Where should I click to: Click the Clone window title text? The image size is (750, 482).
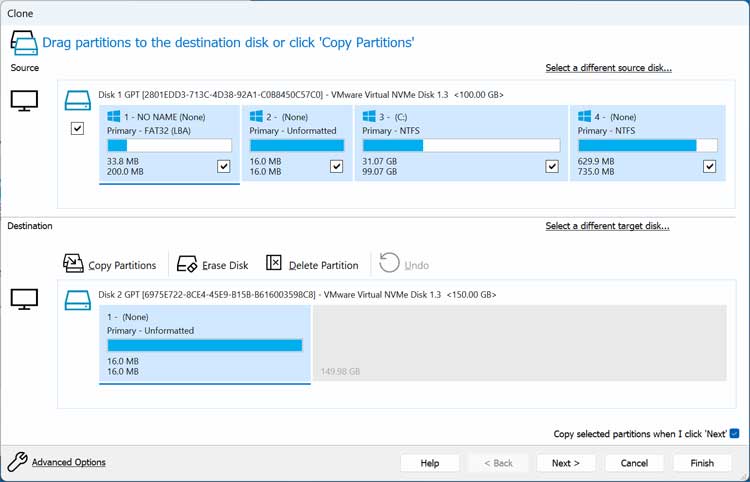[x=20, y=13]
